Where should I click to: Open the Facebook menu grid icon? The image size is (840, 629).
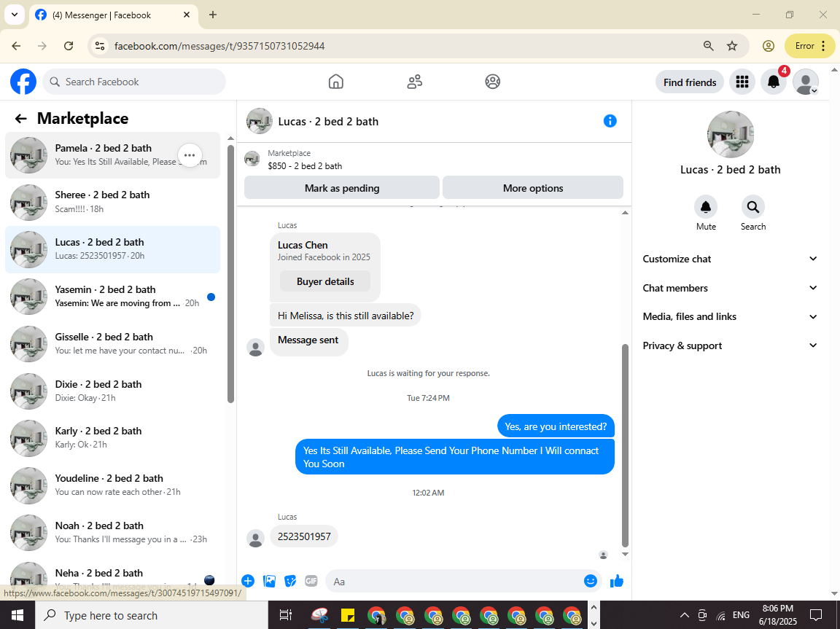(742, 82)
